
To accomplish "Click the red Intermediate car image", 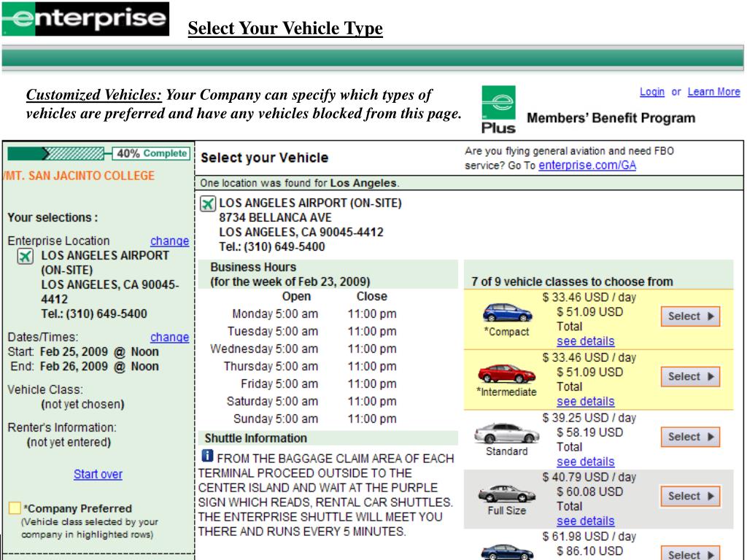I will pos(507,373).
